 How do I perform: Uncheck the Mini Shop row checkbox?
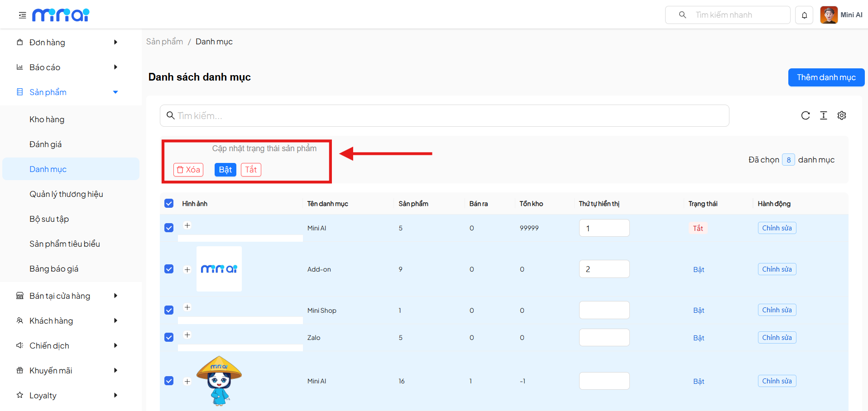pyautogui.click(x=169, y=310)
